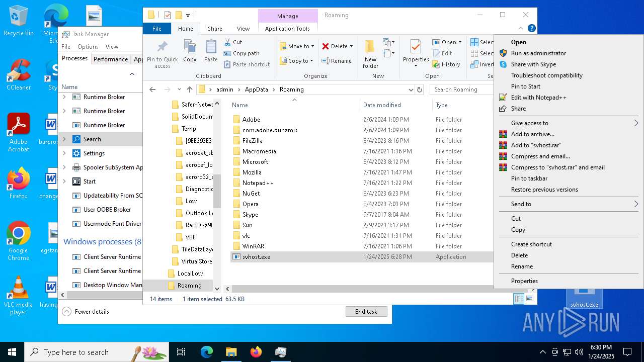Image resolution: width=644 pixels, height=362 pixels.
Task: Click End task in Task Manager
Action: click(366, 312)
